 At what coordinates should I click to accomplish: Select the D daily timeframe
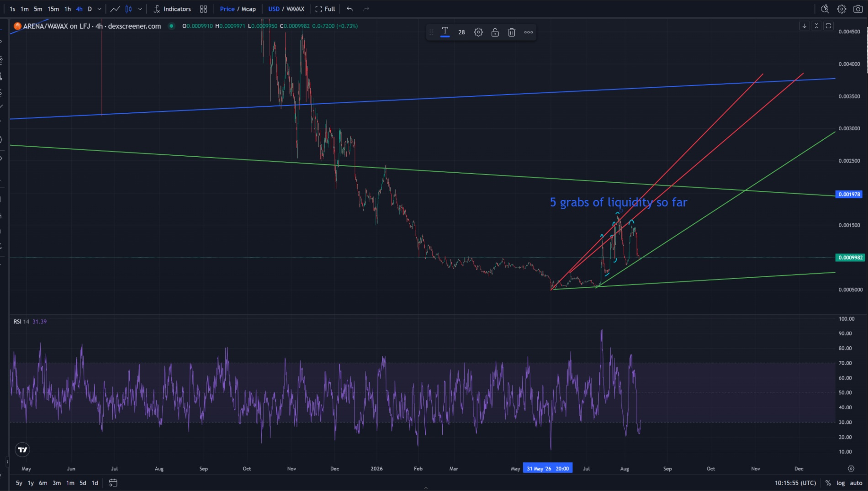[90, 9]
